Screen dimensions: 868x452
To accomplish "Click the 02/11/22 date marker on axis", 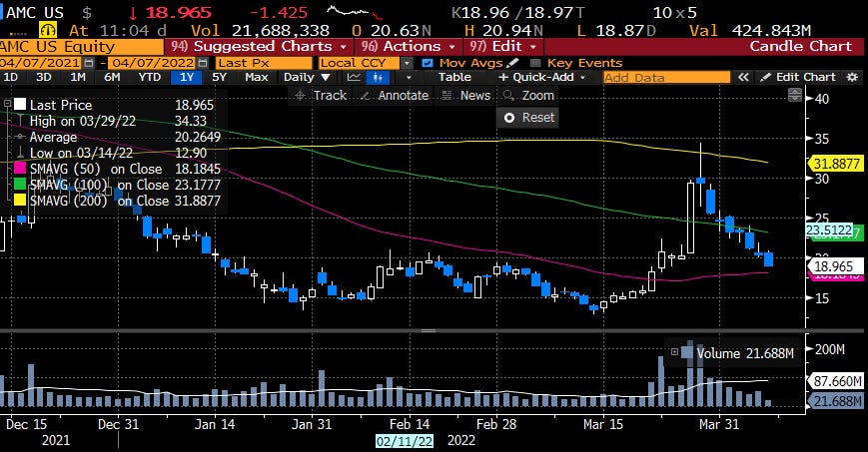I will coord(405,441).
